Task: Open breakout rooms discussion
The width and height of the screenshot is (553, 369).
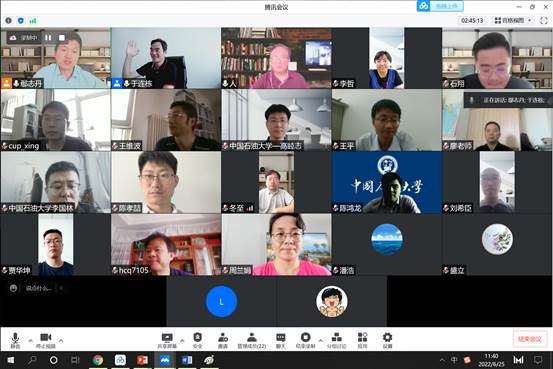Action: (336, 340)
